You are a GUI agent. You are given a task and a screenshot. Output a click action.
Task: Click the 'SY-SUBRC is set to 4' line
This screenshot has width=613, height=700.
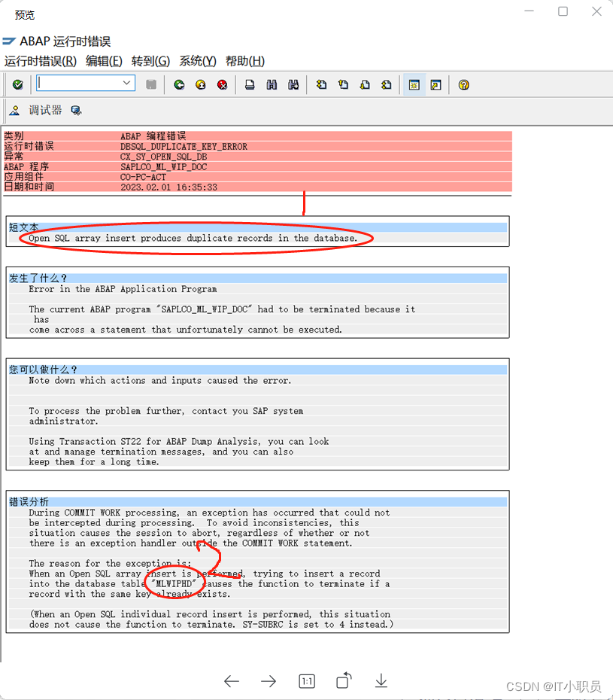[211, 625]
